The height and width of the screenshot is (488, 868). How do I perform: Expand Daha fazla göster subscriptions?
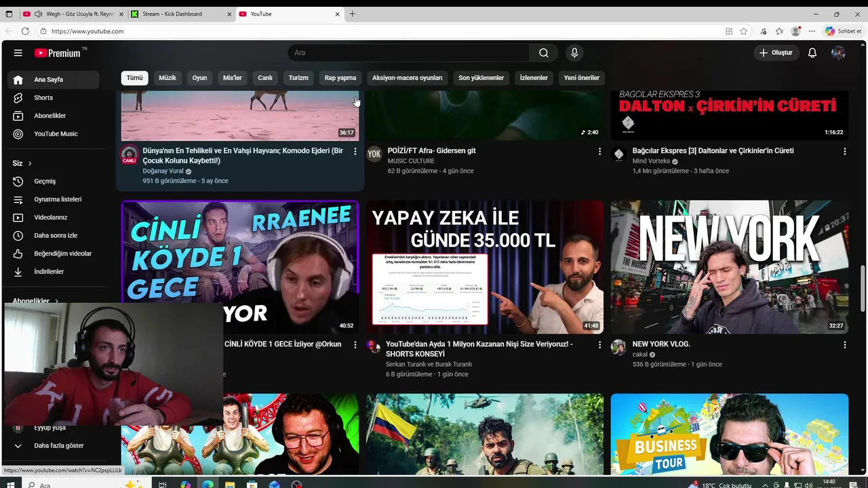pyautogui.click(x=54, y=445)
